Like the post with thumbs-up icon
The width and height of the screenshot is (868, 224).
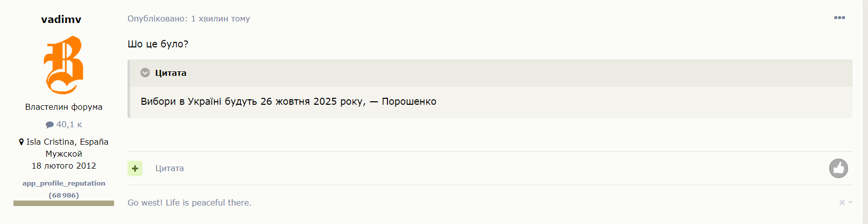[x=839, y=169]
